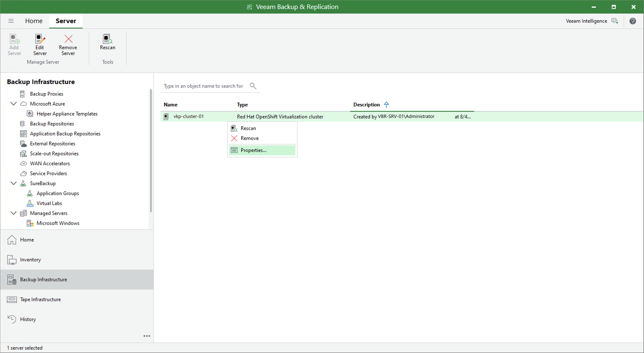Click the Application Groups icon
Viewport: 644px width, 353px height.
click(x=30, y=193)
